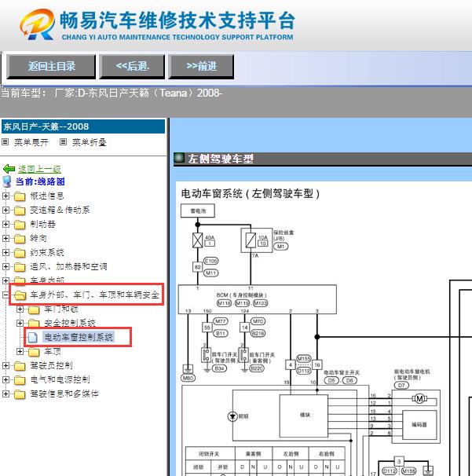Click the green icon beside 左侧驾驶车型
Image resolution: width=472 pixels, height=476 pixels.
coord(179,158)
